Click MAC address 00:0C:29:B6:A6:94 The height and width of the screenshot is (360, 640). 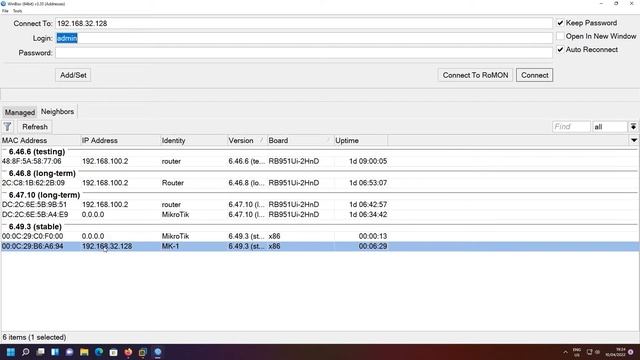point(33,246)
